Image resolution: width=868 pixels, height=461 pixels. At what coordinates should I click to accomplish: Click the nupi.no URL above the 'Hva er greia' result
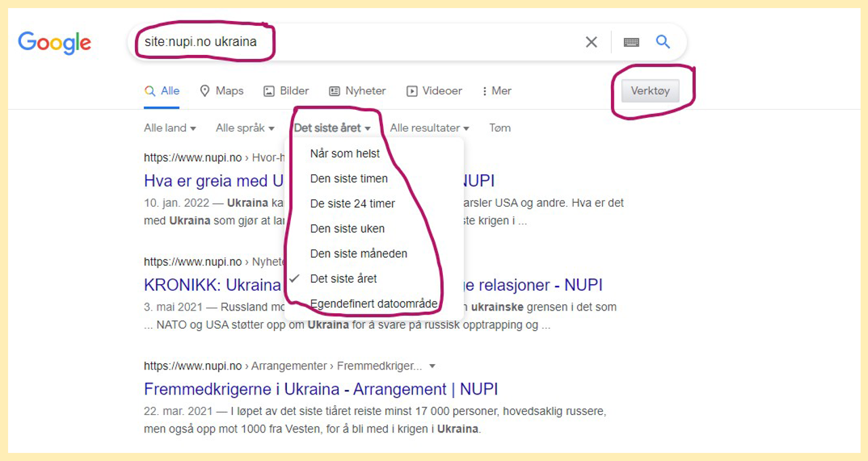193,158
